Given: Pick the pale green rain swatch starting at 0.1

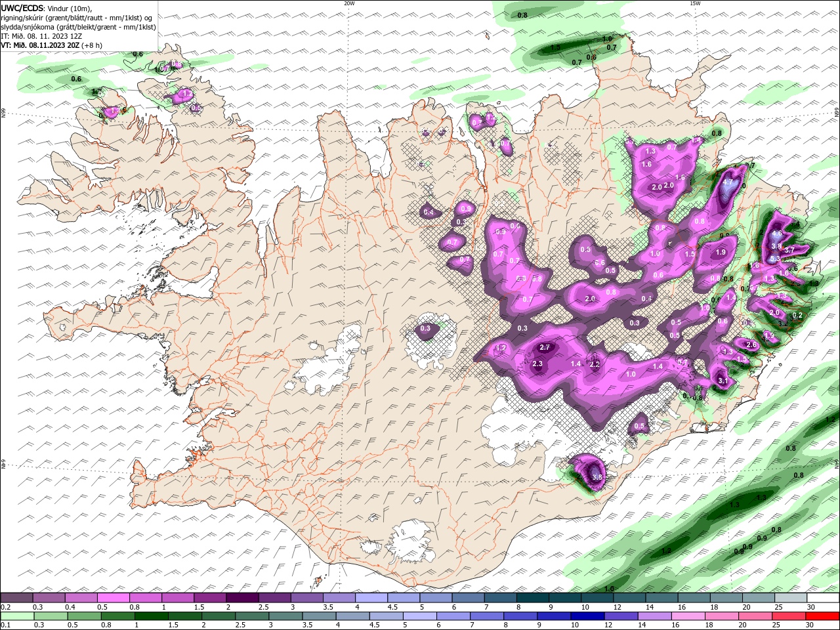Looking at the screenshot, I should [x=17, y=616].
